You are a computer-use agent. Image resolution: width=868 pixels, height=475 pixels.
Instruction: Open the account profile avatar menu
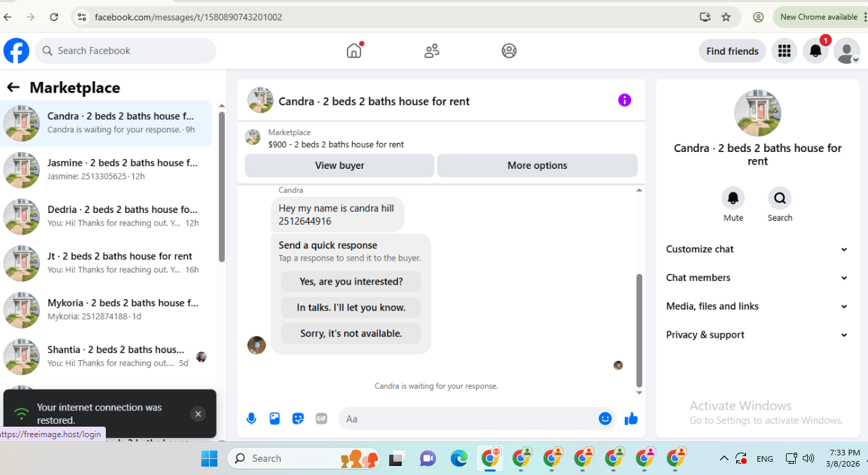[846, 50]
